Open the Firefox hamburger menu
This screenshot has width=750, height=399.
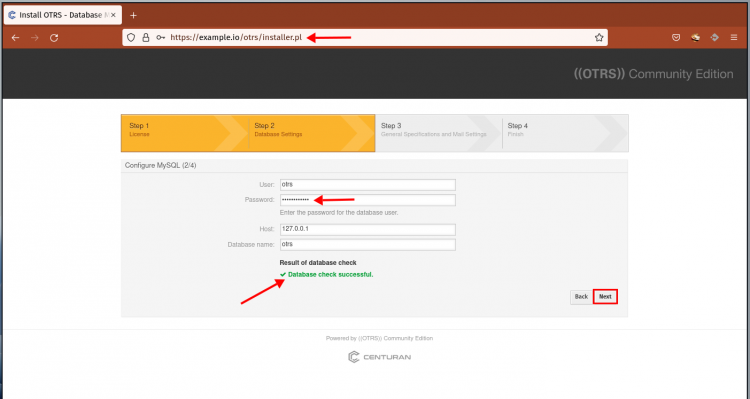coord(734,37)
